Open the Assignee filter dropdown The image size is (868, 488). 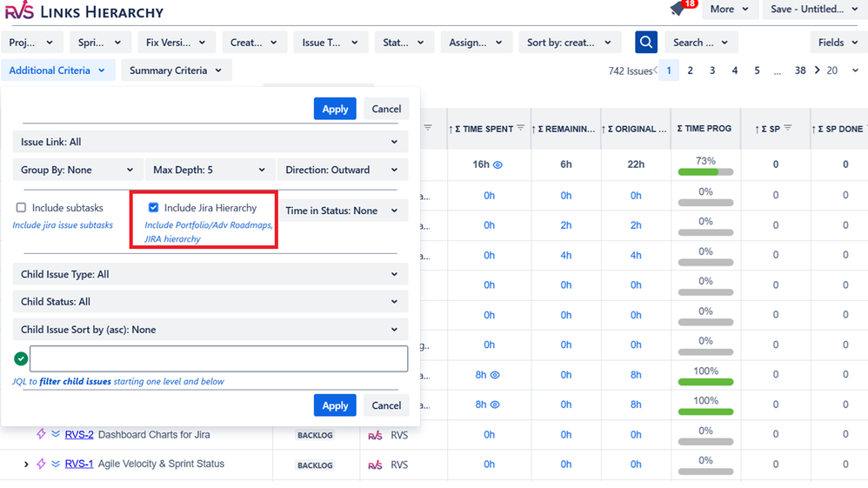[x=476, y=43]
